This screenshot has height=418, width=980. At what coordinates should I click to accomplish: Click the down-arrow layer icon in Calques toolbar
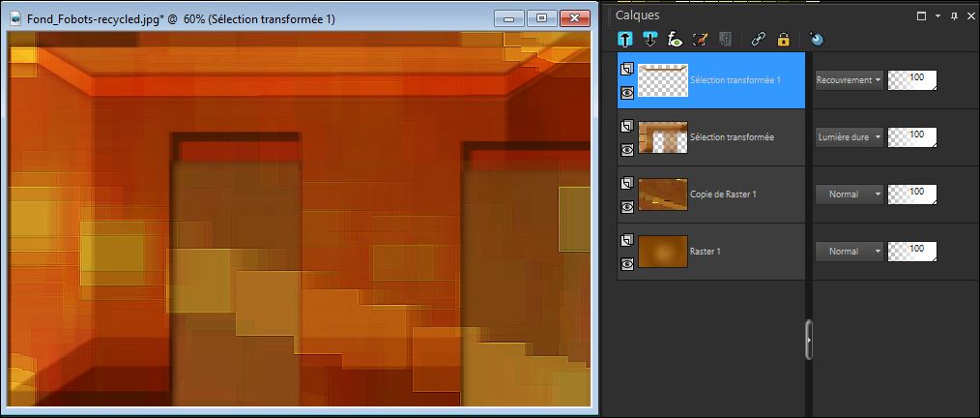650,40
